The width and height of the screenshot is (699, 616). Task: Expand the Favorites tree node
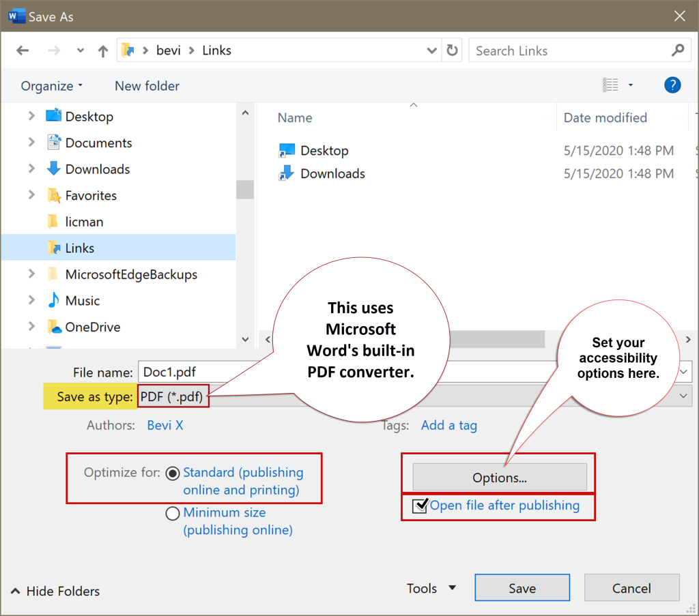click(31, 195)
